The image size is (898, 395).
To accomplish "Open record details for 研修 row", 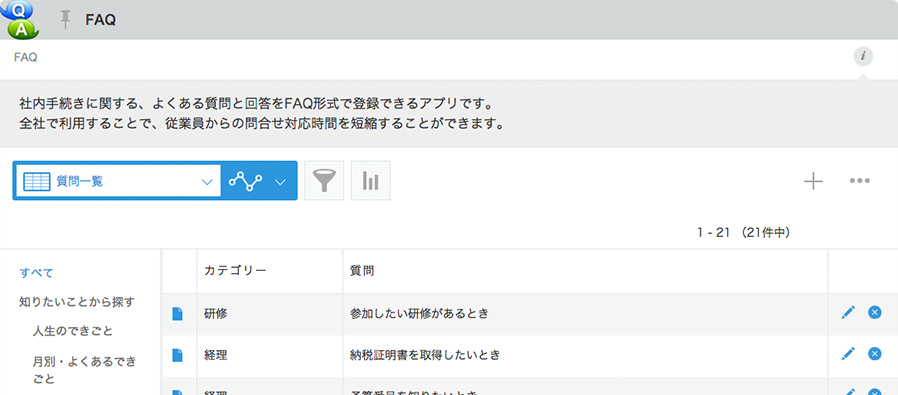I will 178,314.
